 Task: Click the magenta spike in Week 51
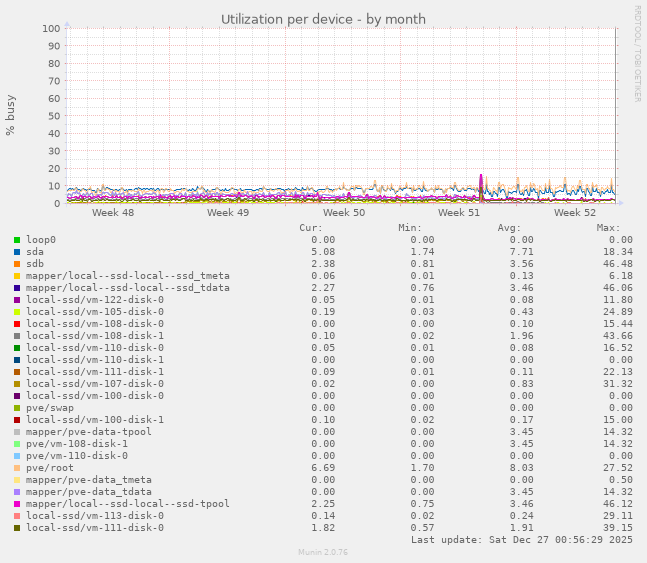tap(481, 186)
